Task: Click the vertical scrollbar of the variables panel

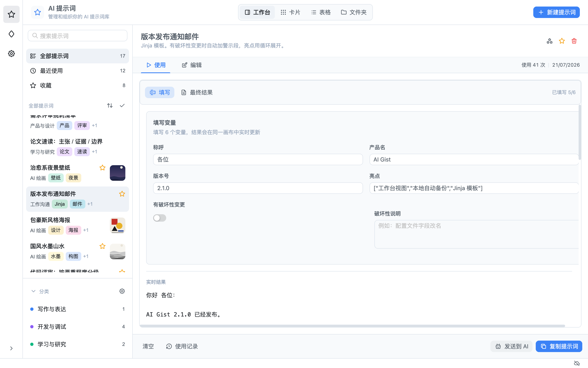Action: (580, 132)
